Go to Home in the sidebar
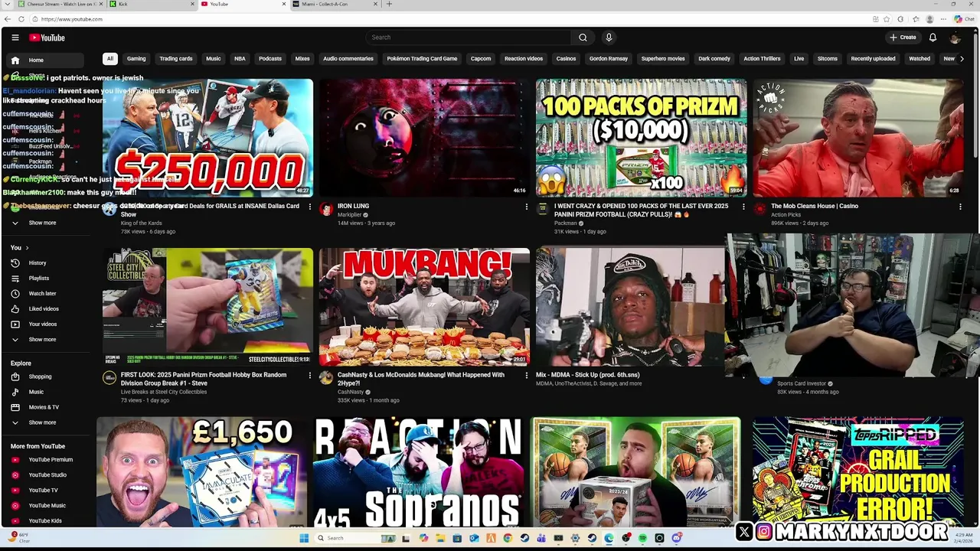The image size is (980, 551). tap(46, 60)
